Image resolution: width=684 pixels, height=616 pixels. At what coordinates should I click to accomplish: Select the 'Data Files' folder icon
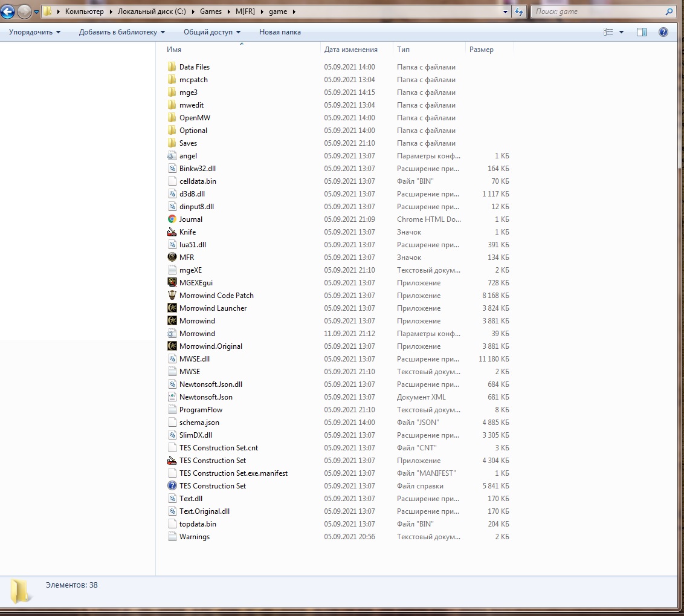pos(172,66)
